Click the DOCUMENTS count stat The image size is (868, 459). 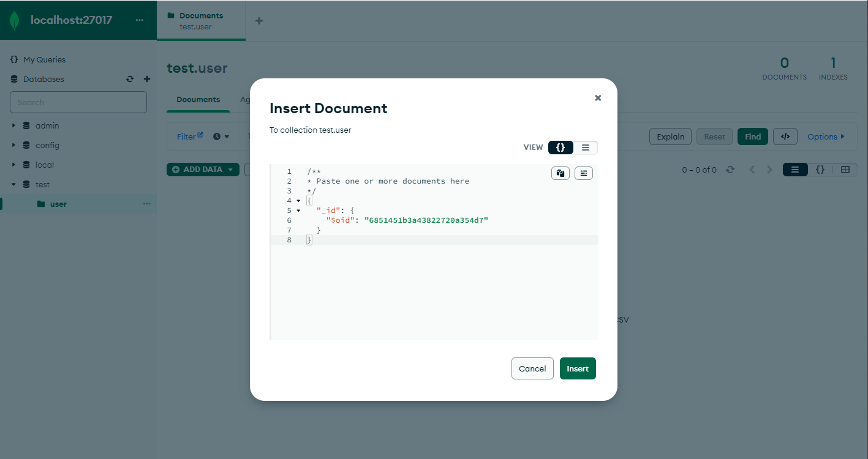point(784,68)
